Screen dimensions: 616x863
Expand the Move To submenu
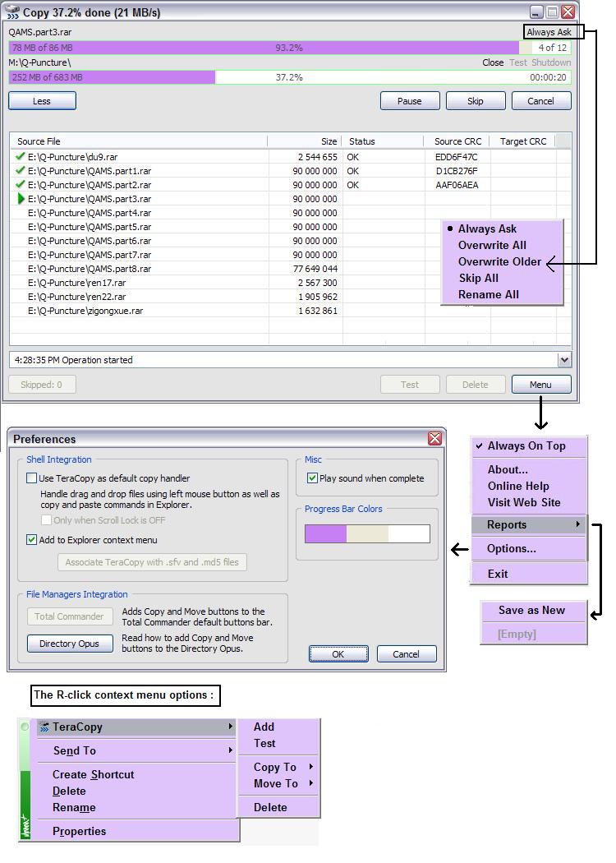click(x=279, y=783)
